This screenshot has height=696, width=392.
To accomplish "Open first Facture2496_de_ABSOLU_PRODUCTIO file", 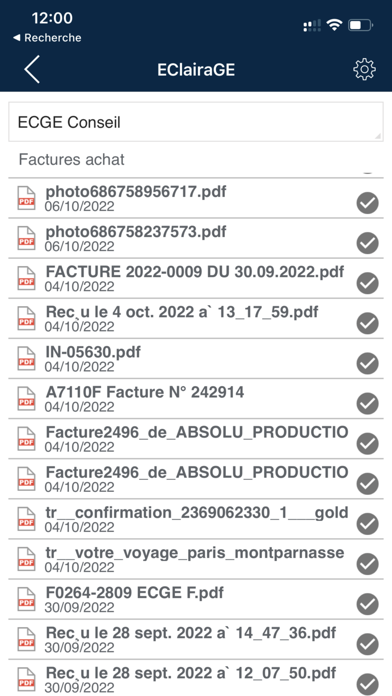I will tap(196, 439).
